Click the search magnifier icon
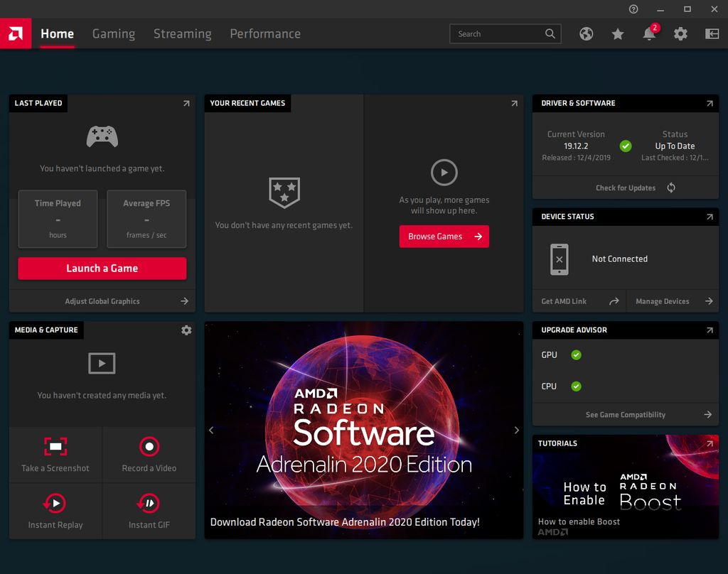The width and height of the screenshot is (728, 574). [x=550, y=33]
